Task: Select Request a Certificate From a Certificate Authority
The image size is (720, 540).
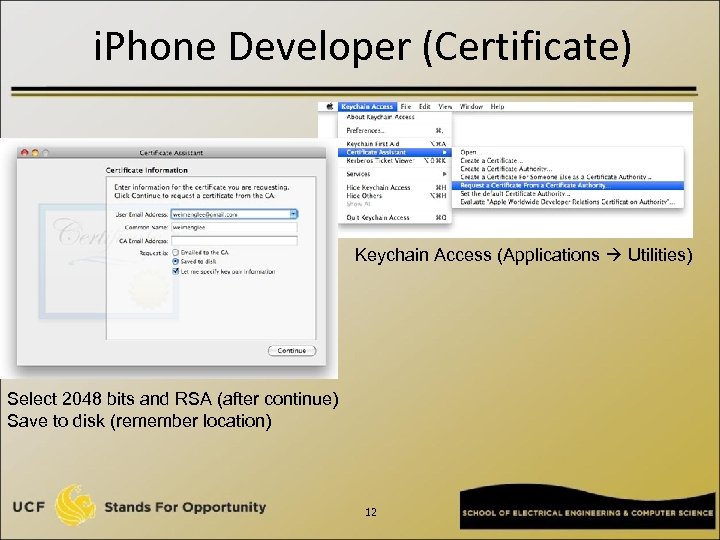Action: pyautogui.click(x=568, y=186)
